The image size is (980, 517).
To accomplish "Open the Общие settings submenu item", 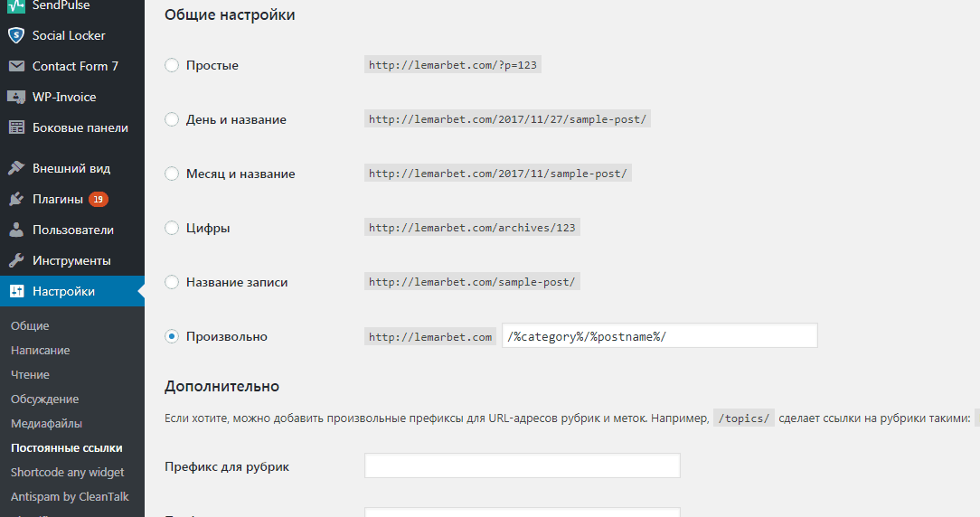I will [30, 325].
